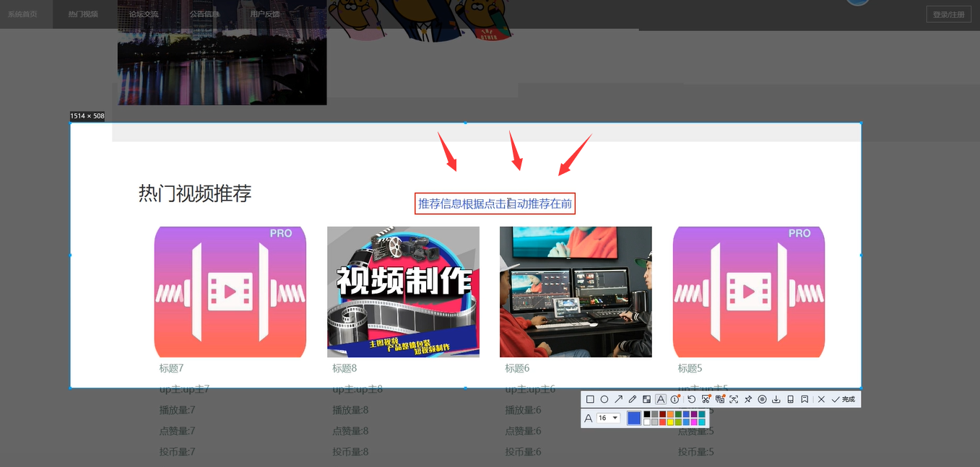Screen dimensions: 980x467
Task: Pick the dark gray color swatch
Action: point(655,414)
